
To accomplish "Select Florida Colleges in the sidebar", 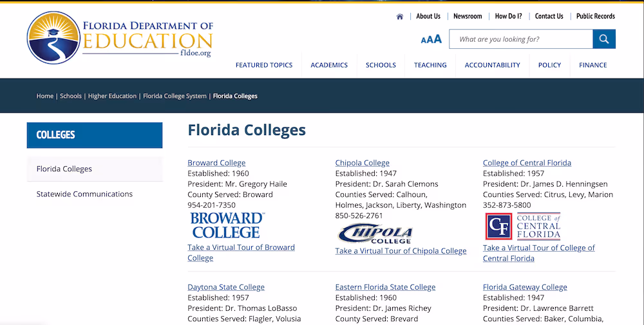I will click(95, 169).
